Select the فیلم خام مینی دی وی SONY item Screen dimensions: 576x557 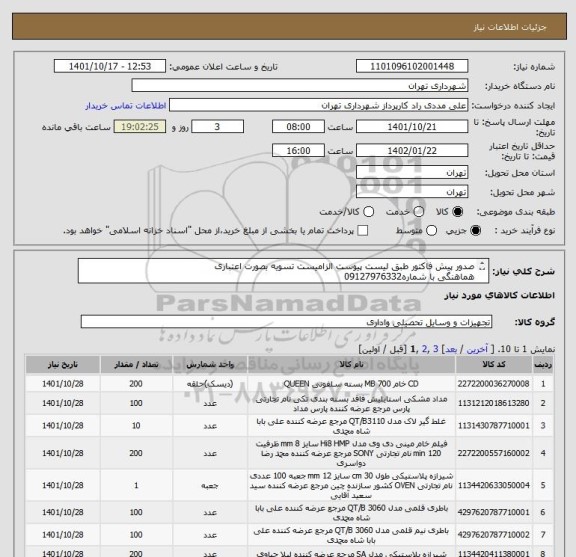pyautogui.click(x=351, y=453)
